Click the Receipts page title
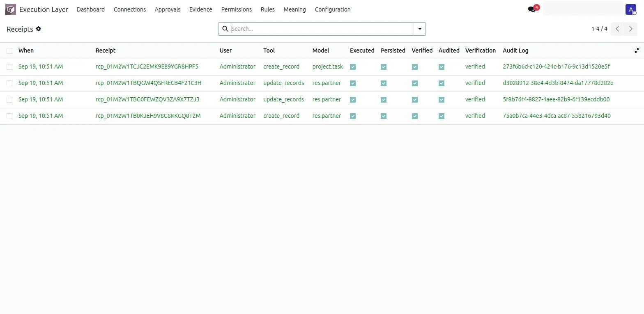The width and height of the screenshot is (644, 314). point(20,29)
